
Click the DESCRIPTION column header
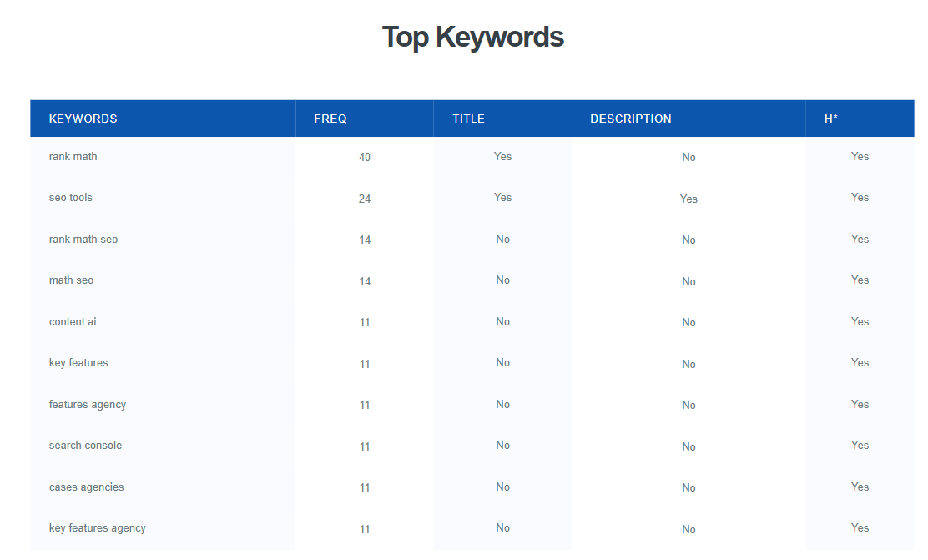(688, 119)
